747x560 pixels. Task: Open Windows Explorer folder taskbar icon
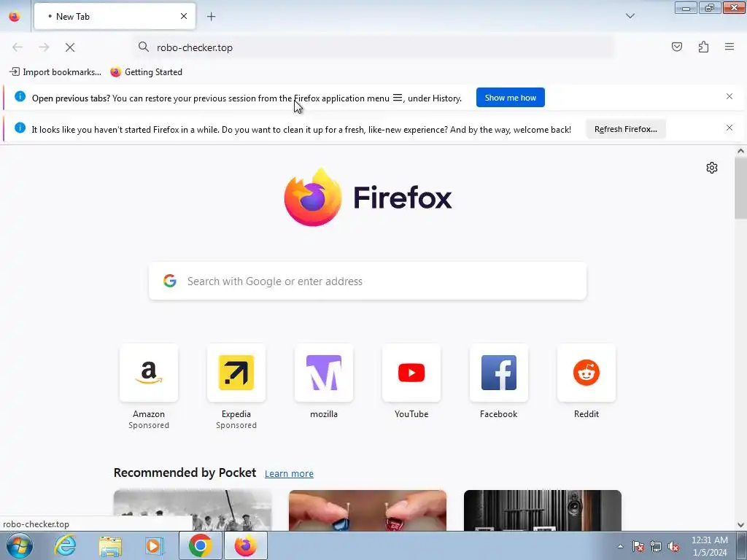coord(110,545)
